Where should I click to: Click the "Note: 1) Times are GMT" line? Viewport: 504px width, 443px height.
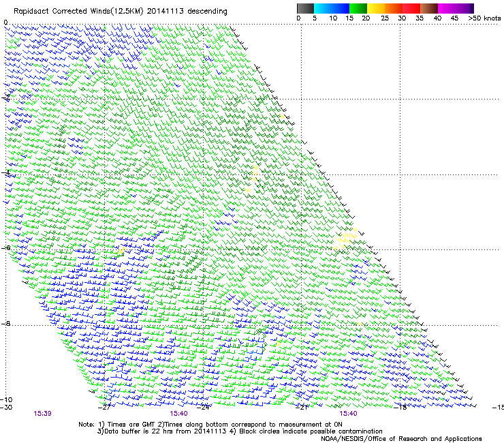[210, 425]
